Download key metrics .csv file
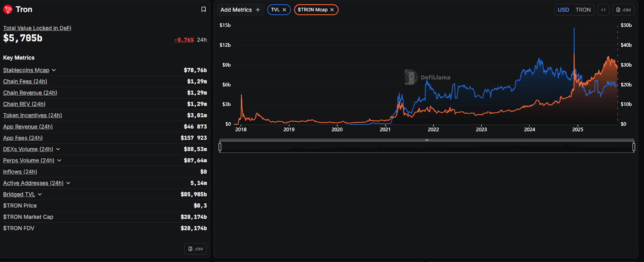 click(x=196, y=249)
